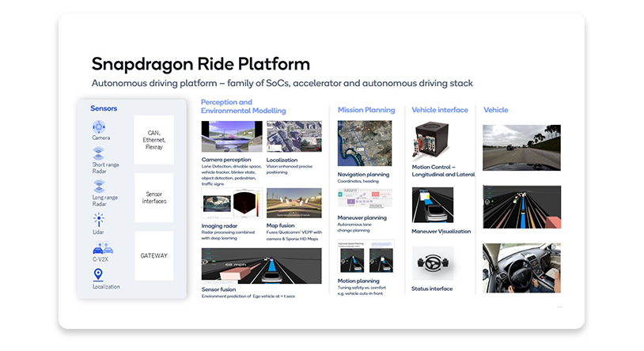Open the Vehicle lane visualization image
Screen dimensions: 644x351
(521, 207)
